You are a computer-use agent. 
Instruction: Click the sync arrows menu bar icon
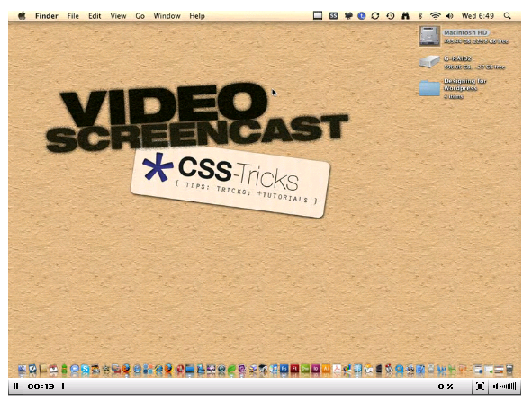coord(375,16)
